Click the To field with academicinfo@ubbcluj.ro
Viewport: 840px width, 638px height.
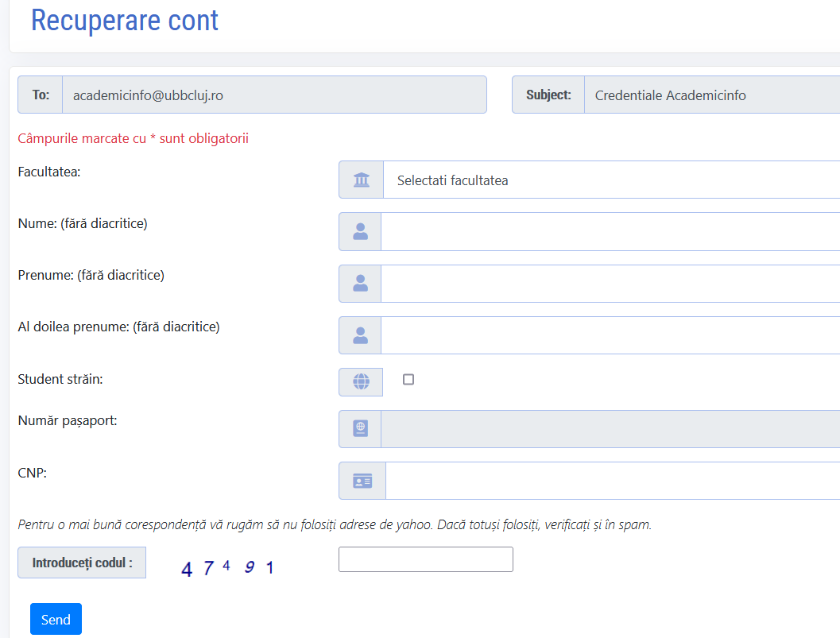point(273,95)
